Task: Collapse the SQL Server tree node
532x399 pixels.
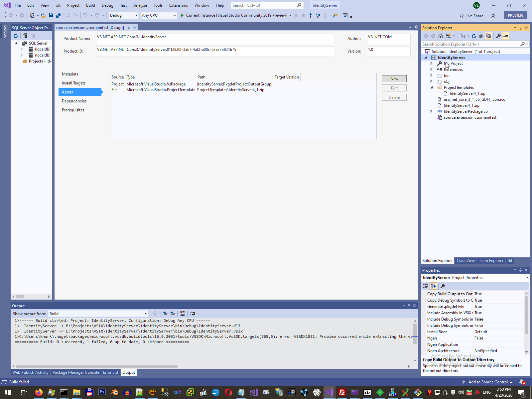Action: pos(16,43)
